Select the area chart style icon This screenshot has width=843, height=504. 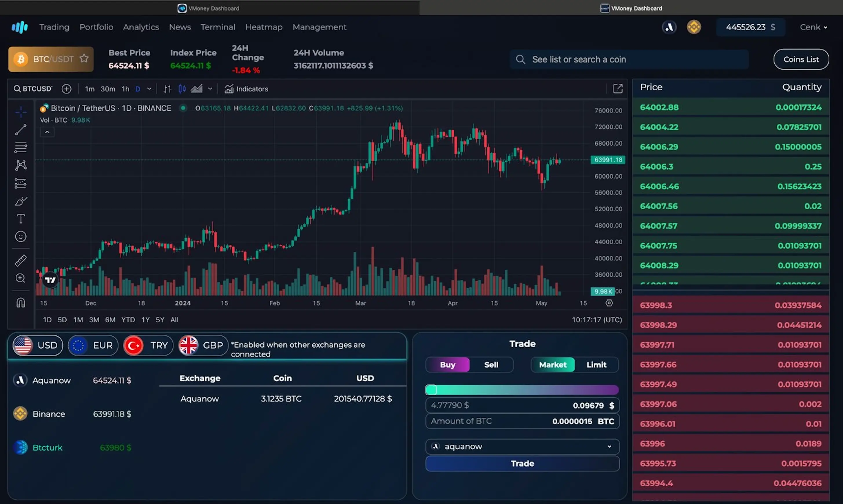point(196,89)
